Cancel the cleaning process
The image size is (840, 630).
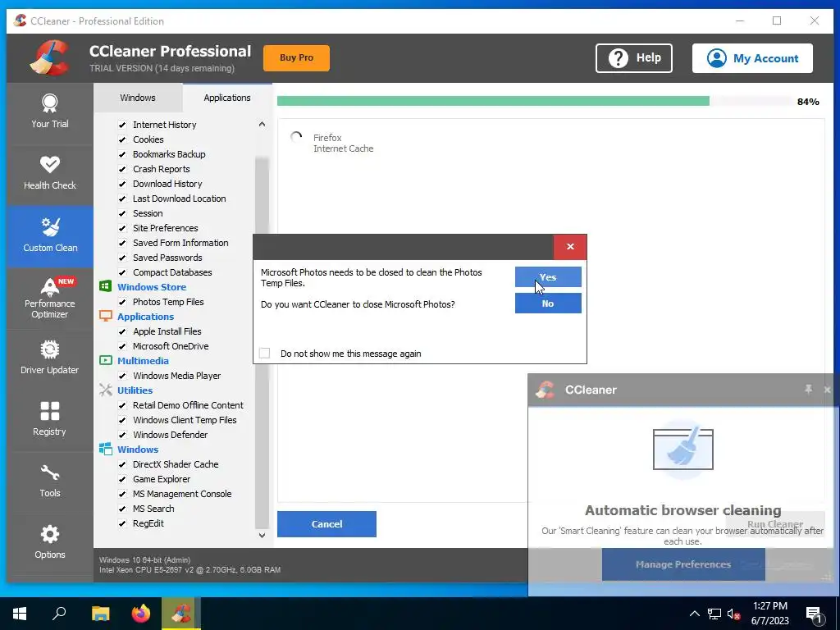pyautogui.click(x=326, y=524)
